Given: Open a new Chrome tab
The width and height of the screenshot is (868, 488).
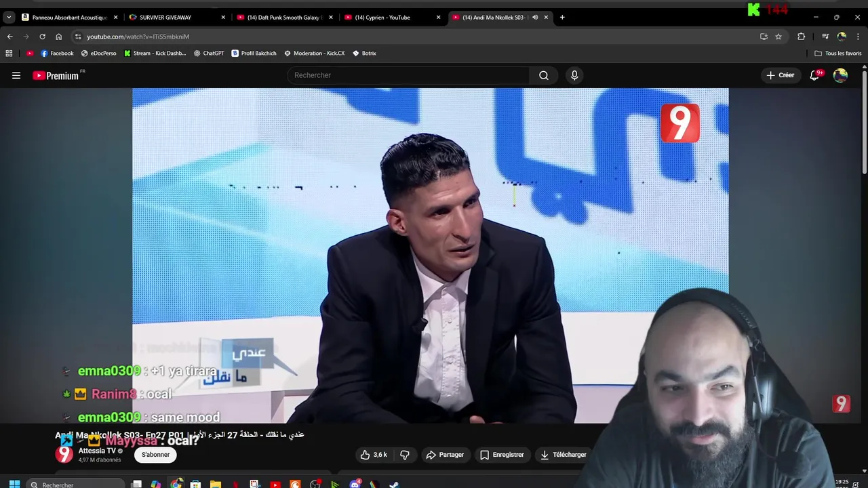Looking at the screenshot, I should [562, 17].
